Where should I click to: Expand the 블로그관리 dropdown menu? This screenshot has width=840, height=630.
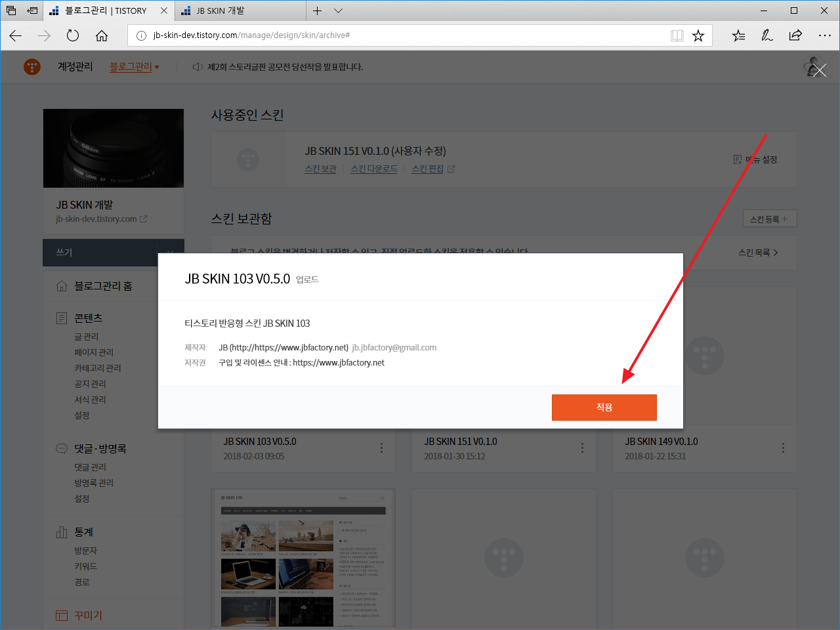[135, 67]
